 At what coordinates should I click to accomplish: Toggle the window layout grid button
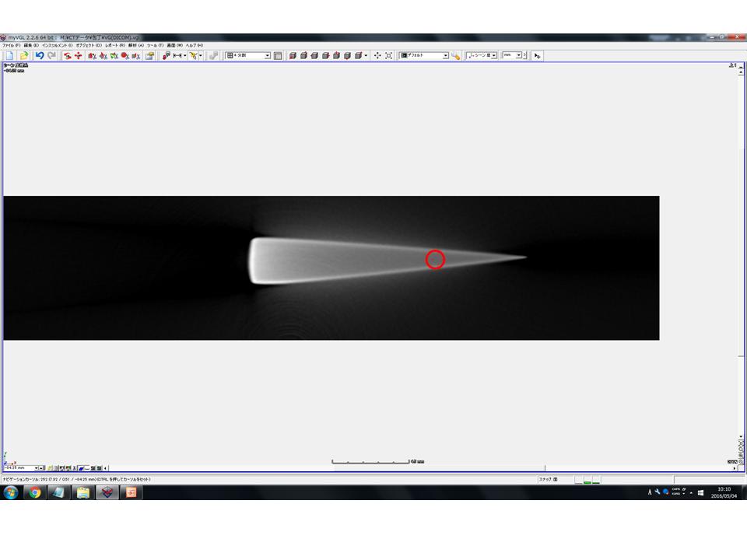click(278, 56)
